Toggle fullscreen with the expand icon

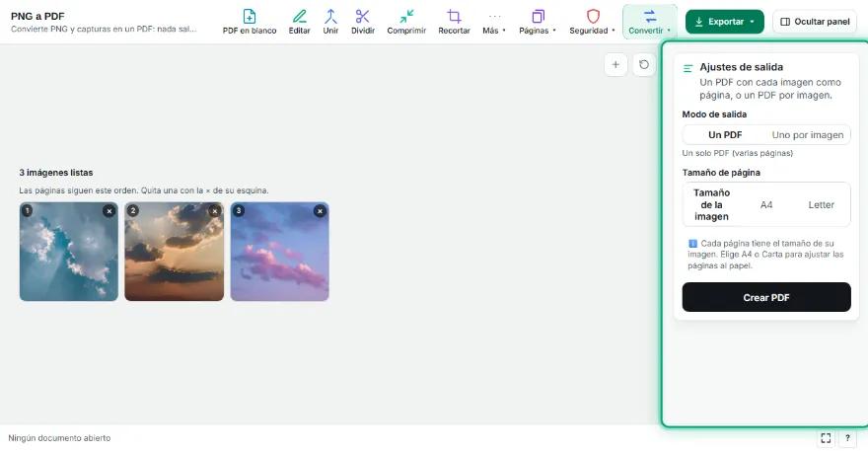point(826,438)
